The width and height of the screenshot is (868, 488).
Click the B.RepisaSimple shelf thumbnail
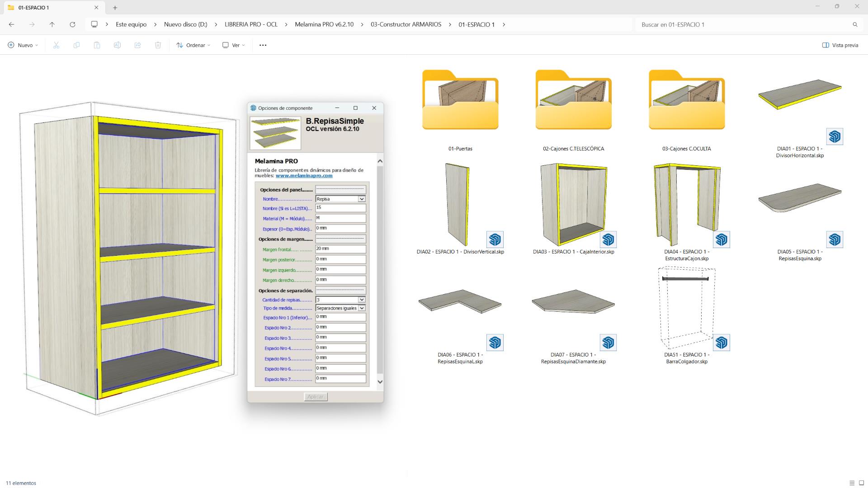(x=275, y=133)
